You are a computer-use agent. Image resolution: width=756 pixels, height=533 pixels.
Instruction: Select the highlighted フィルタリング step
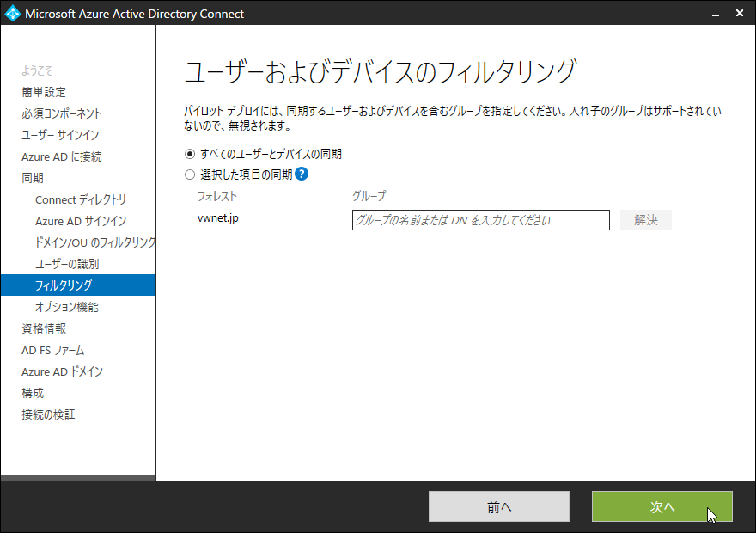pos(78,285)
